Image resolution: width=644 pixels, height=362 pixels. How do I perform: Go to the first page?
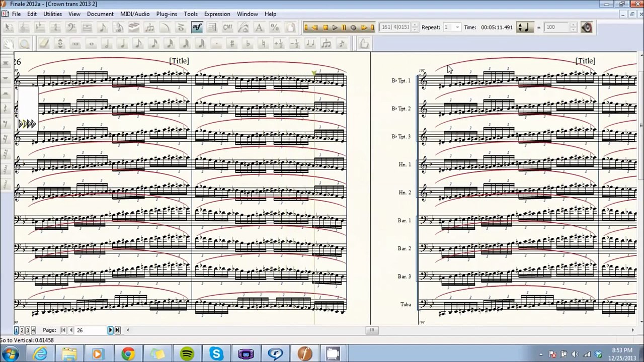coord(63,330)
